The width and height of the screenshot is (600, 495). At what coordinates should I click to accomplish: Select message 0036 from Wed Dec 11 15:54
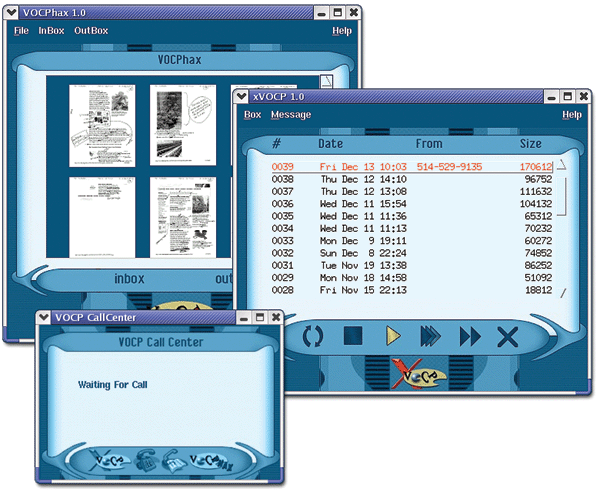click(x=410, y=203)
